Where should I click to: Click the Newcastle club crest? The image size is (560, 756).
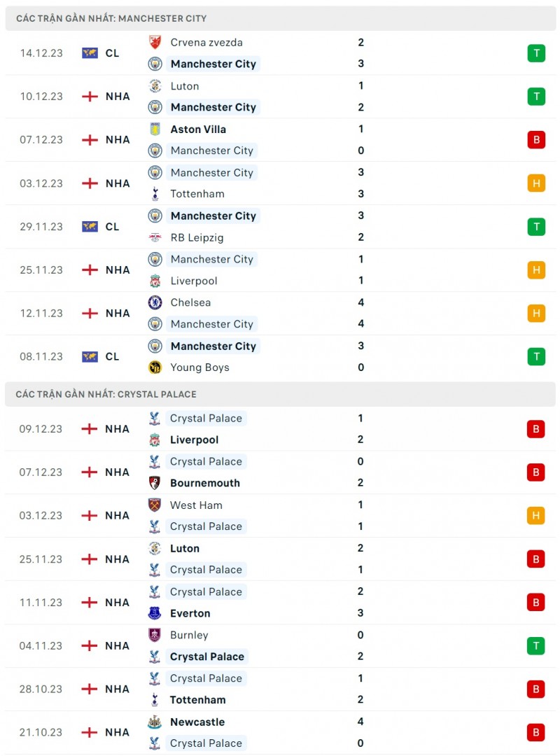click(155, 722)
